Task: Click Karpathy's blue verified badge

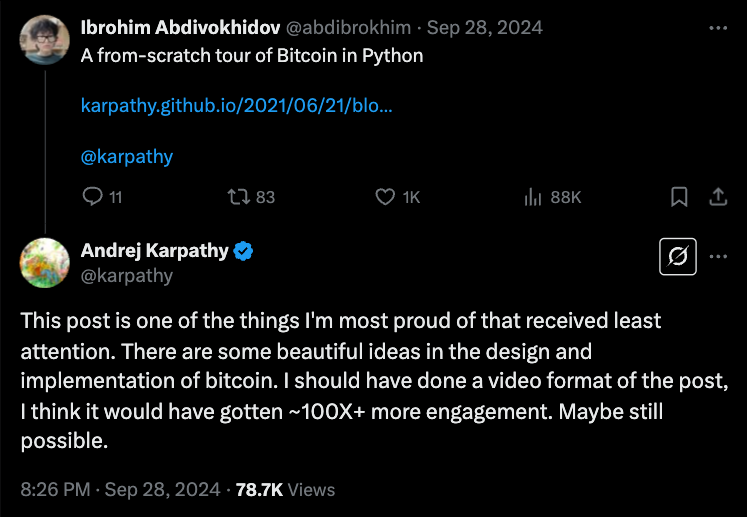Action: tap(243, 251)
